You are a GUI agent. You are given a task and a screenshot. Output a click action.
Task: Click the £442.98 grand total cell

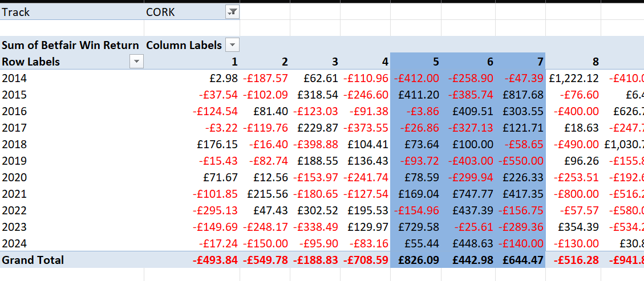point(468,260)
